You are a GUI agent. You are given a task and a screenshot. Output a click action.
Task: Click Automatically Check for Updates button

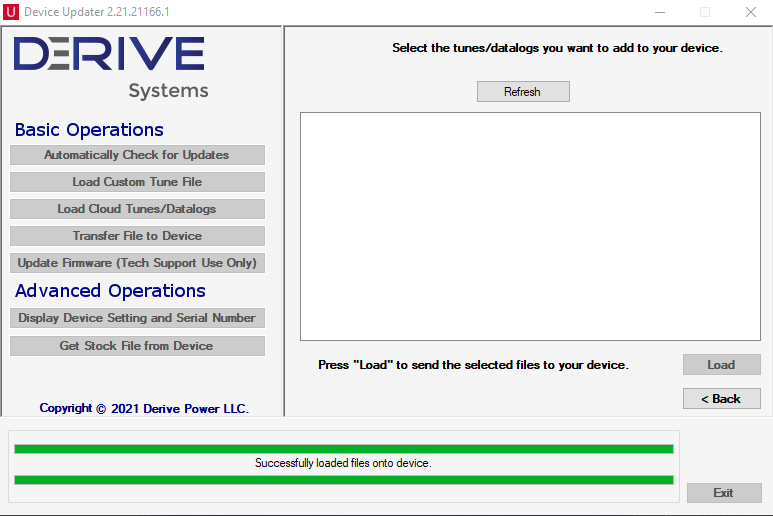(137, 155)
